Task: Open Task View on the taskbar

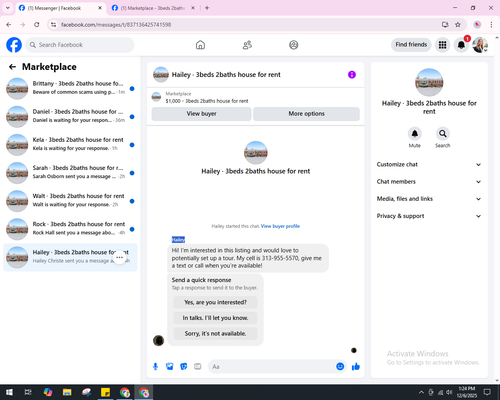Action: pyautogui.click(x=28, y=392)
